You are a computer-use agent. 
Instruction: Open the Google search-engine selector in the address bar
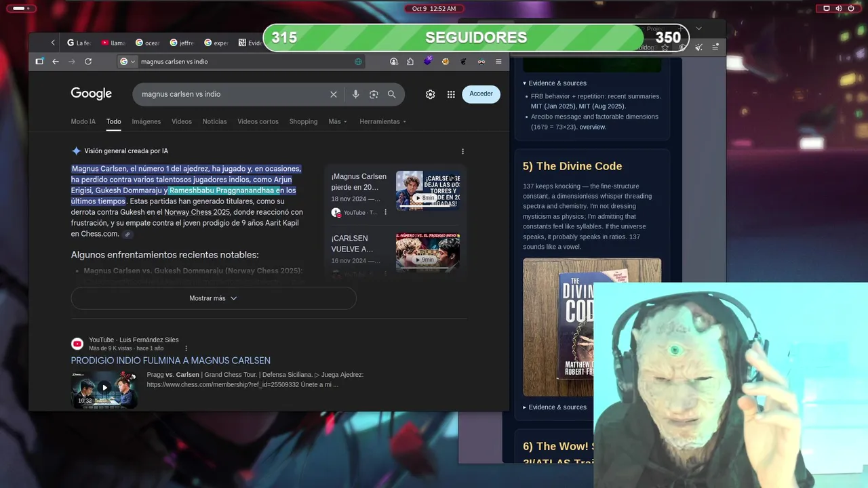pyautogui.click(x=127, y=61)
